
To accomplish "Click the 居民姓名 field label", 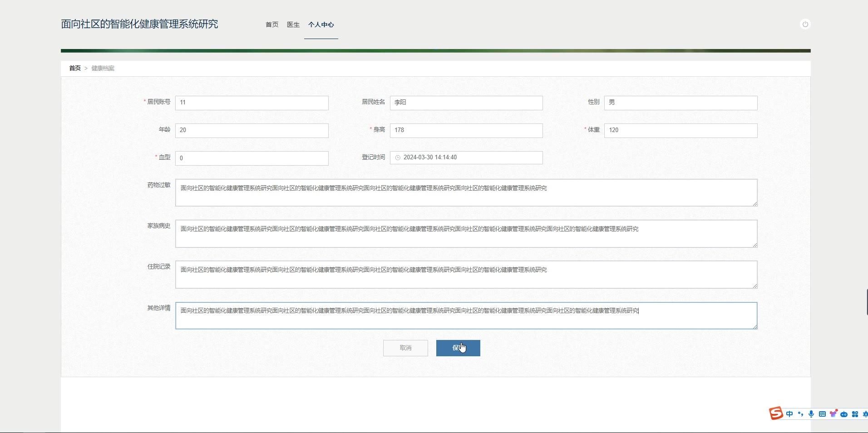I will (373, 102).
